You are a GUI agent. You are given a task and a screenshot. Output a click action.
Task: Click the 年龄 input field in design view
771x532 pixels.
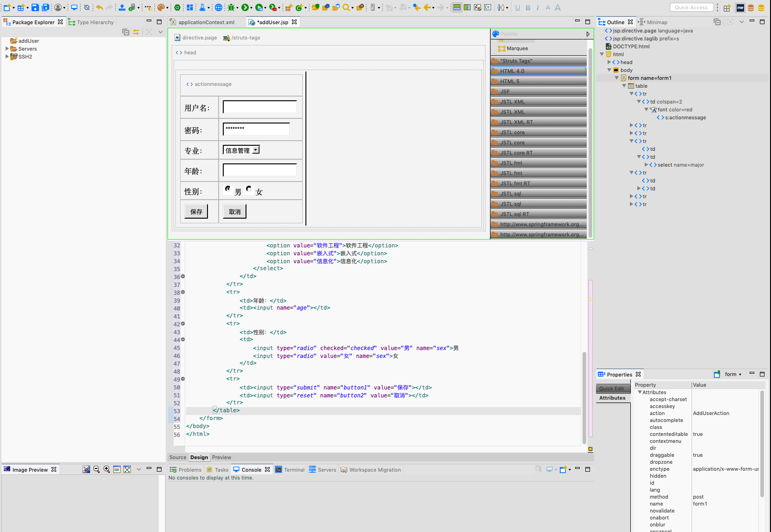[x=260, y=170]
